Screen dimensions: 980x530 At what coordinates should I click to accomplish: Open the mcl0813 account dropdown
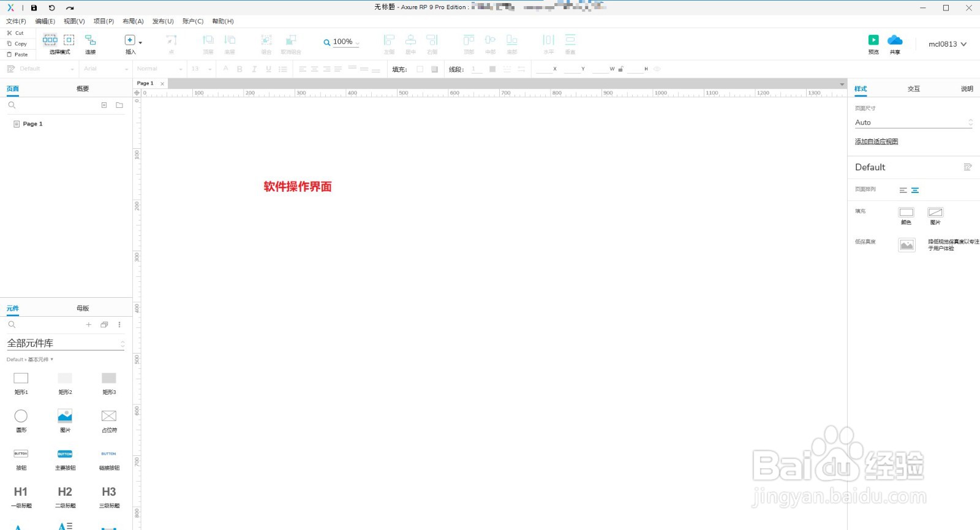tap(947, 44)
